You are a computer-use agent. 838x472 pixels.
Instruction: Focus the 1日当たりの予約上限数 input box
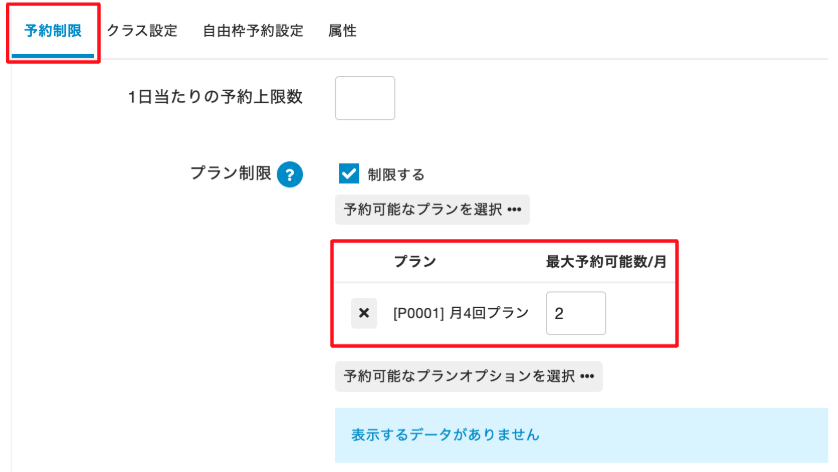365,98
